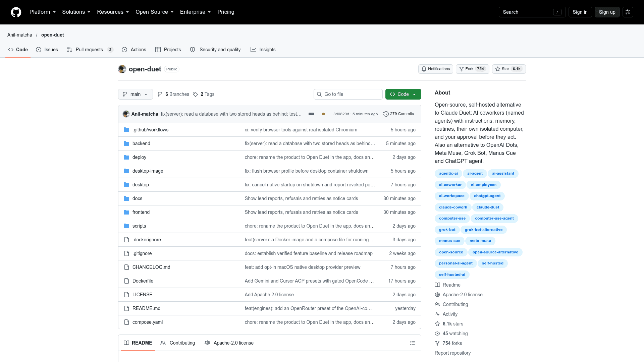Select the Contributing tab under README
This screenshot has width=644, height=362.
pyautogui.click(x=178, y=343)
